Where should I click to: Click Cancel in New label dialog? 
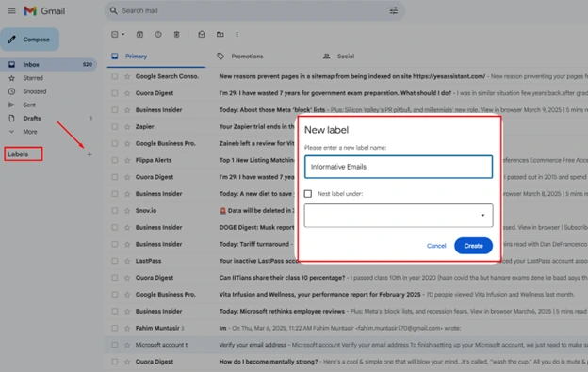coord(436,246)
